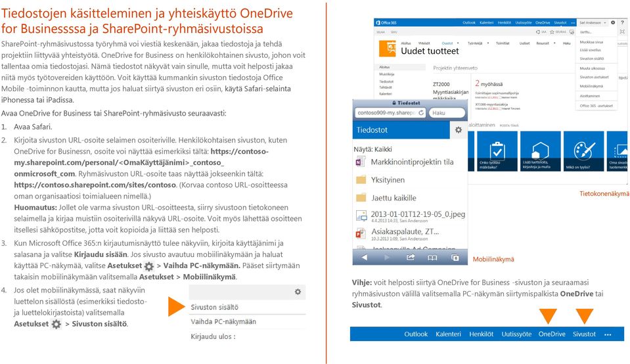This screenshot has height=364, width=630.
Task: Select Sivustot in the enlarged blue navigation bar
Action: click(584, 334)
